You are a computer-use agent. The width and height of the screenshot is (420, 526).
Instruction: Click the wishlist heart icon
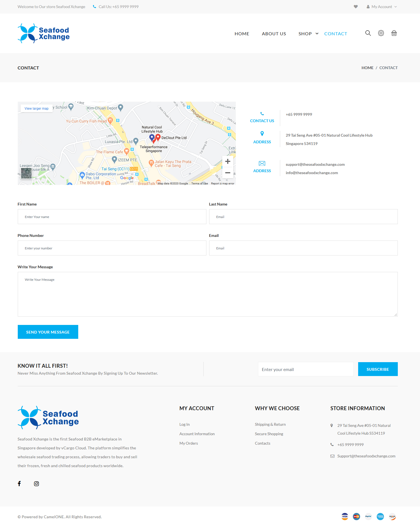coord(356,7)
